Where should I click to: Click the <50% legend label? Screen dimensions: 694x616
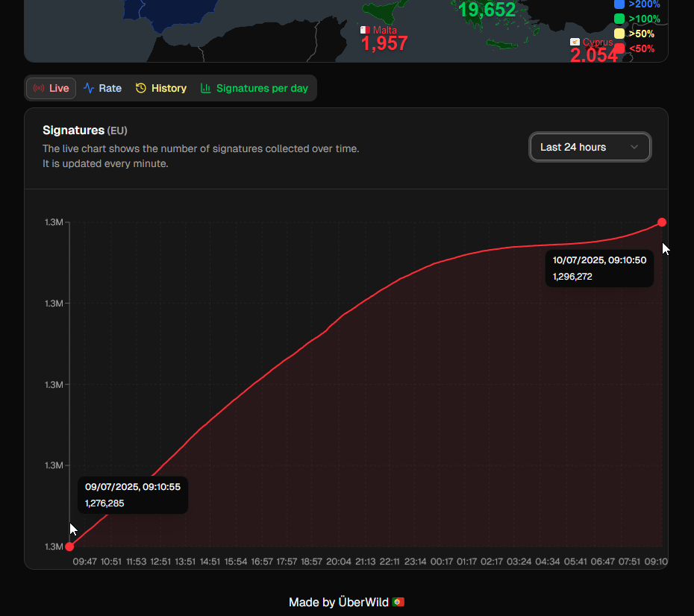click(x=641, y=48)
